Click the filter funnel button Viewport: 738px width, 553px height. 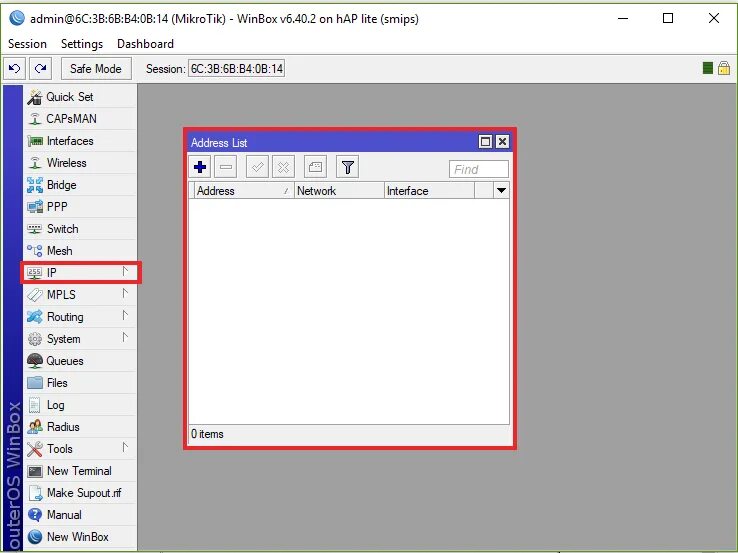pyautogui.click(x=348, y=167)
